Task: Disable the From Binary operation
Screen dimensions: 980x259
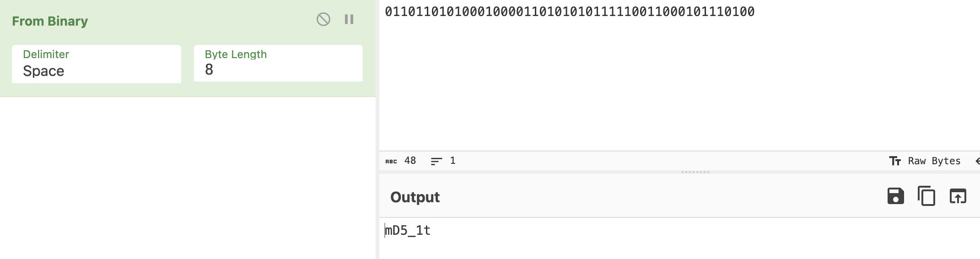Action: [323, 19]
